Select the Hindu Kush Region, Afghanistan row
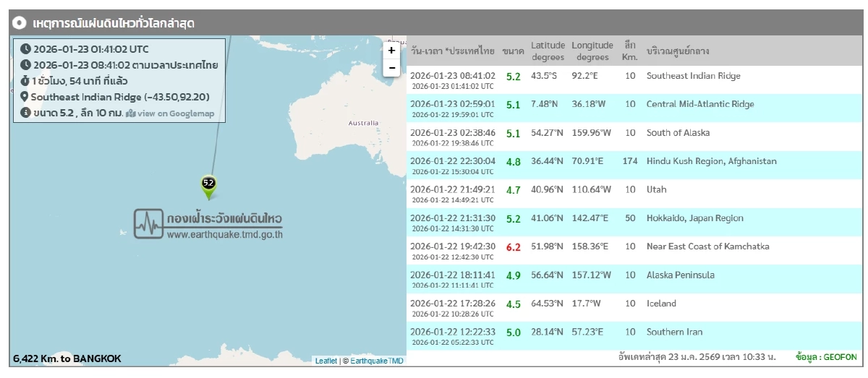The height and width of the screenshot is (378, 868). click(711, 161)
